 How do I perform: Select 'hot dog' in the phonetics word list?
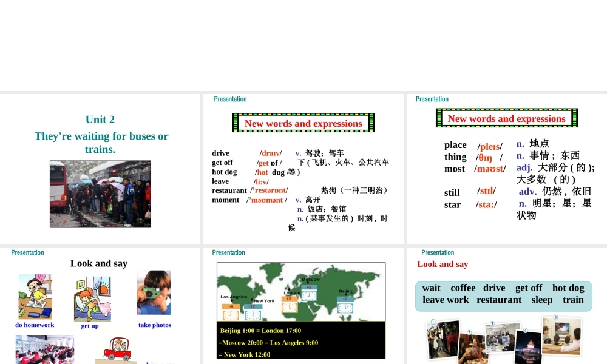[x=225, y=172]
